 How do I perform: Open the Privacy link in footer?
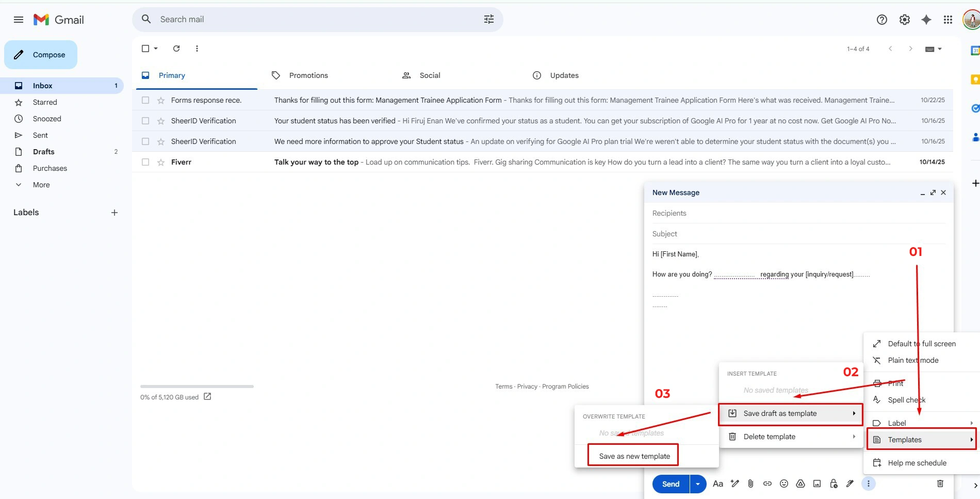527,387
